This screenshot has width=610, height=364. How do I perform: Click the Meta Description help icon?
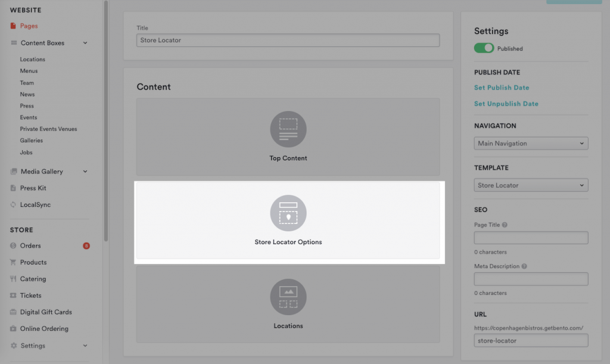[524, 266]
